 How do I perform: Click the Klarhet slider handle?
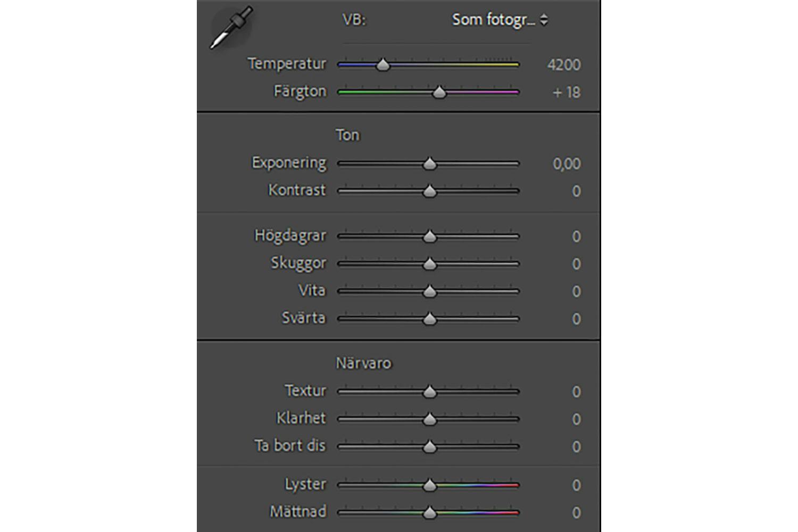pos(429,420)
